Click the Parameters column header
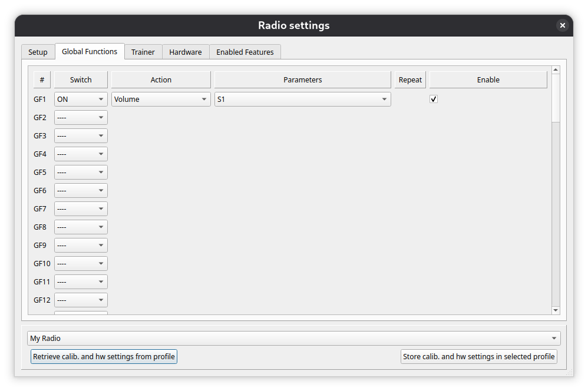 [302, 80]
